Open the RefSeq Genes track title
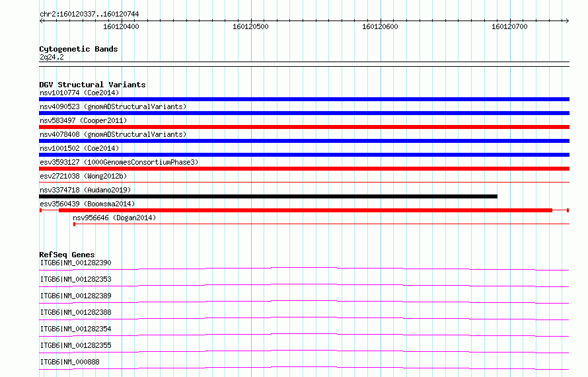 point(67,255)
